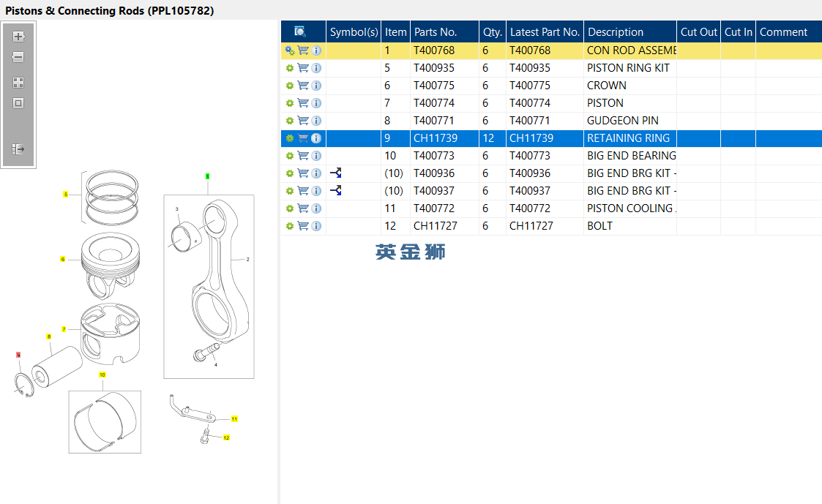
Task: Click the cart icon for RETAINING RING
Action: [x=303, y=138]
